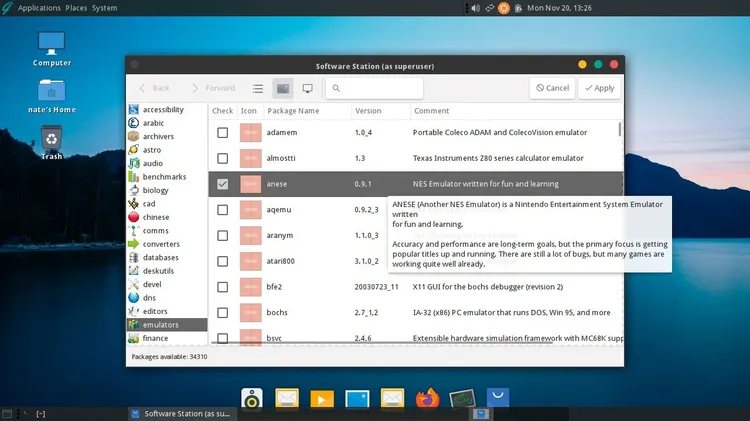The image size is (750, 421).
Task: Click the show desktop button in bottom panel
Action: 7,414
